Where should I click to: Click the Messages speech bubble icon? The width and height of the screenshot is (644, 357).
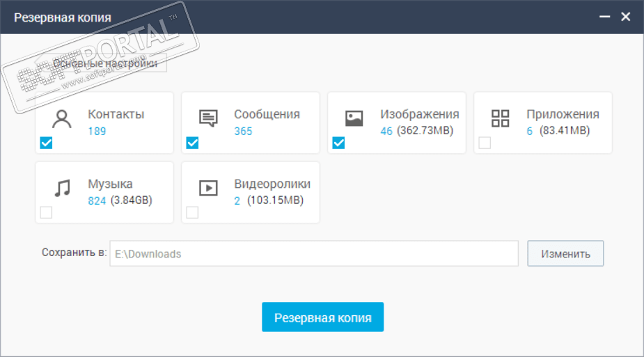click(208, 118)
